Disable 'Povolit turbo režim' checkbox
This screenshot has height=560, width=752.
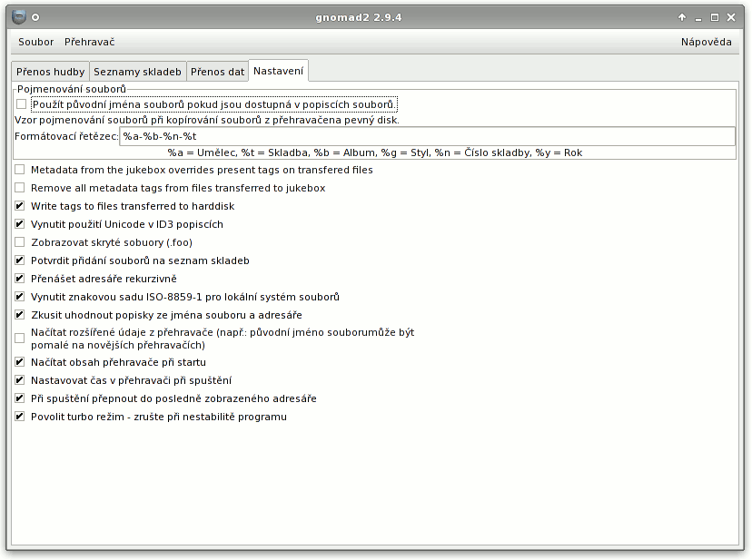click(20, 417)
